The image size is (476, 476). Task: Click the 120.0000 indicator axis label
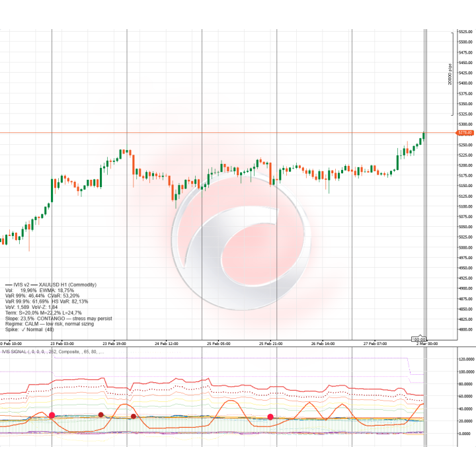pos(467,360)
